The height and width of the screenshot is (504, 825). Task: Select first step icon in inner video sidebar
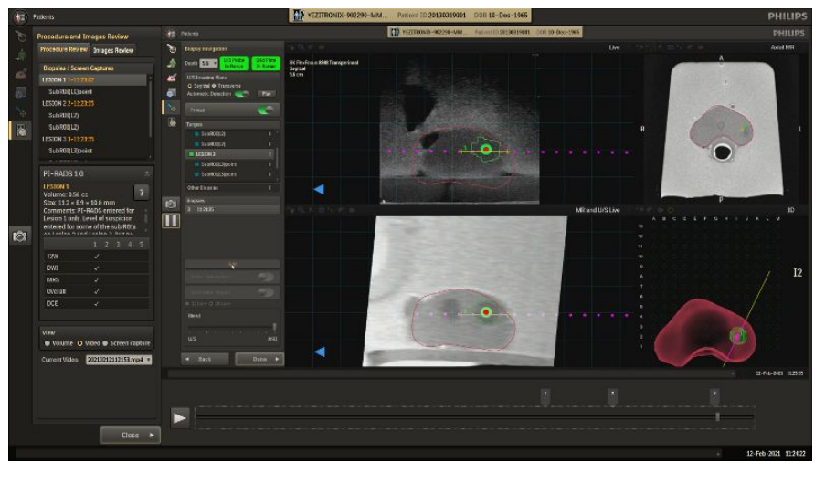coord(172,49)
